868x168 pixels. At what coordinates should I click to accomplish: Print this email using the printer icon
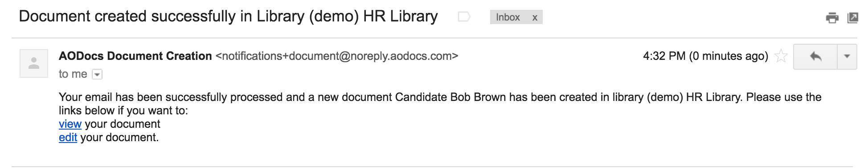[x=832, y=18]
